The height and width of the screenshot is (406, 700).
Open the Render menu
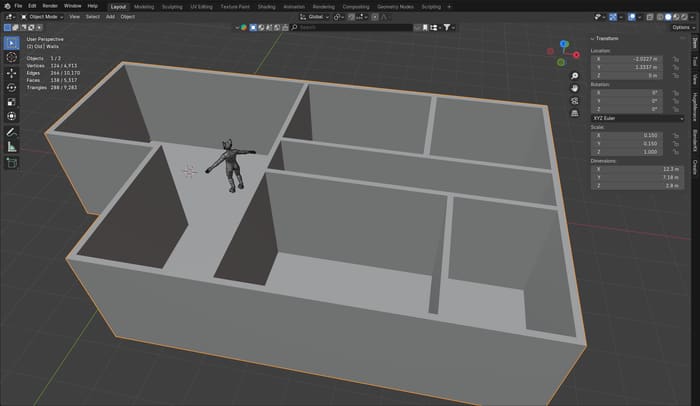pos(49,6)
